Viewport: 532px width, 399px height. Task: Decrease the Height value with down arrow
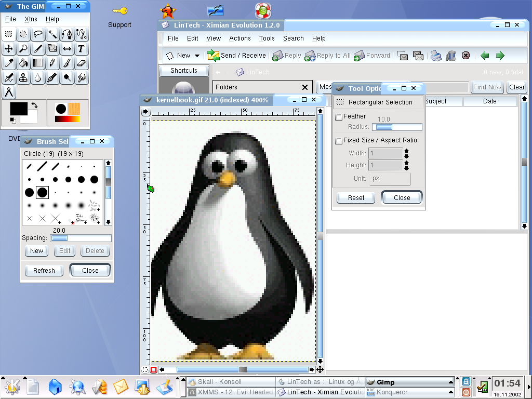[406, 168]
